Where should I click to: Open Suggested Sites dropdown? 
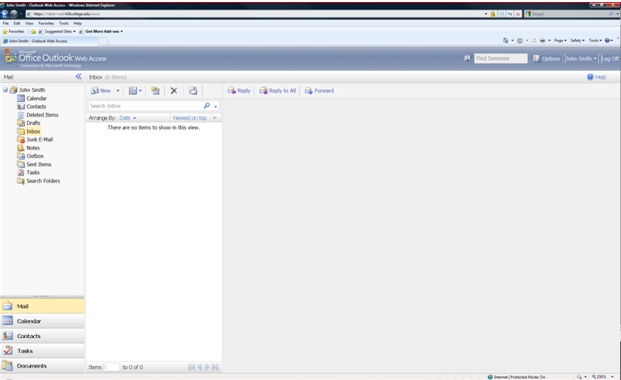click(57, 31)
